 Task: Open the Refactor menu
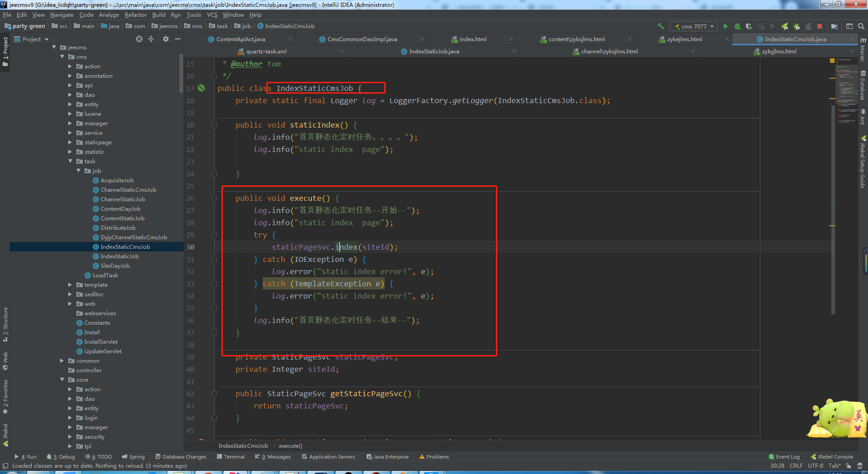coord(136,15)
